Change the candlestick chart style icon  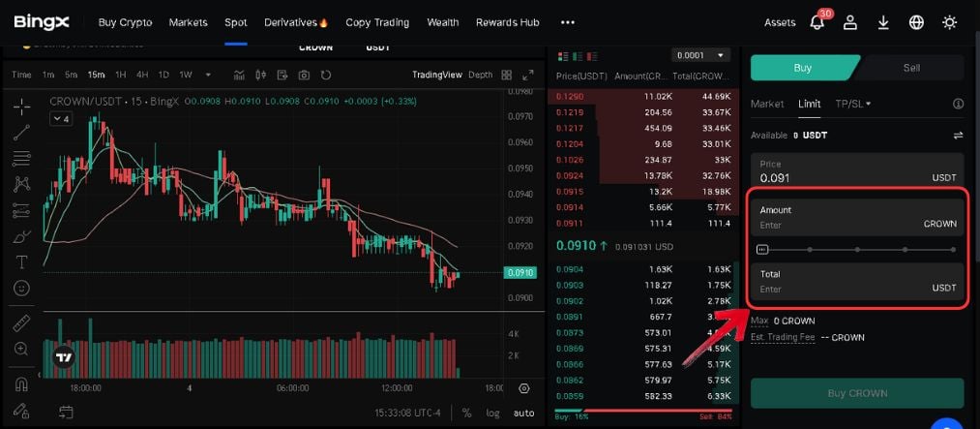[260, 75]
